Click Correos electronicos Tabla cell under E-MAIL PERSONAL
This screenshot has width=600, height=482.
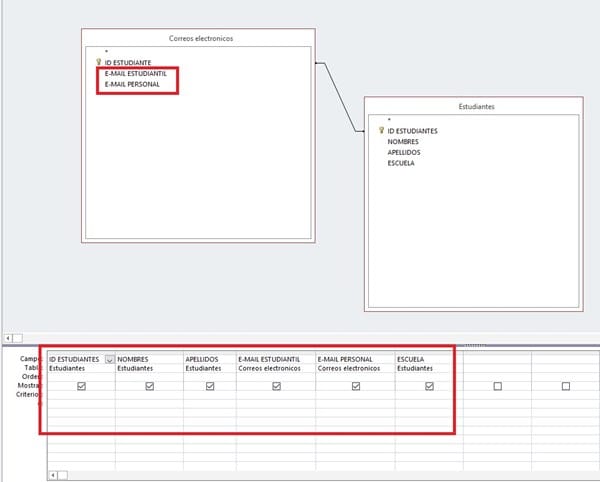pos(355,368)
